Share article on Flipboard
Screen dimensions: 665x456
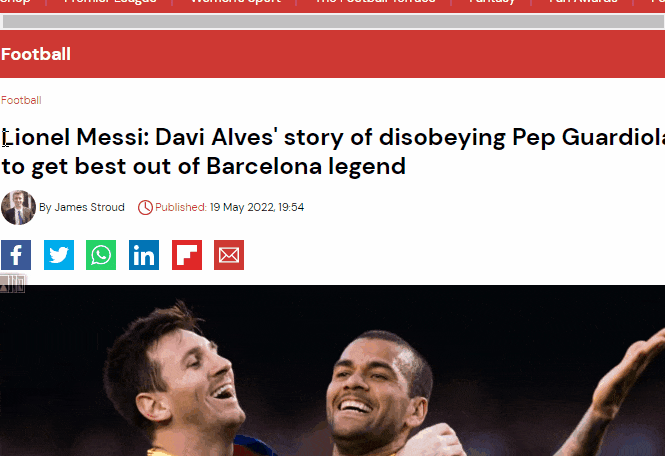click(x=187, y=255)
